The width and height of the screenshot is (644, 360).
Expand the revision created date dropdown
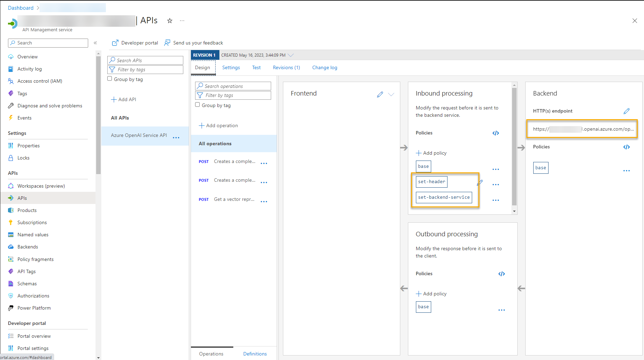tap(291, 55)
